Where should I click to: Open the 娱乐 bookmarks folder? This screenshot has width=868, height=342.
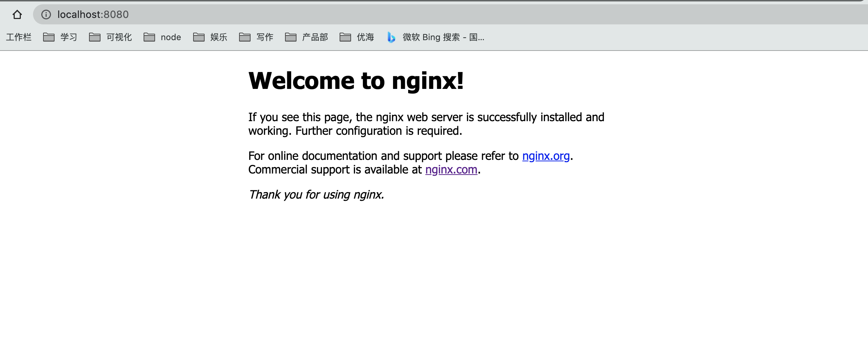pyautogui.click(x=210, y=37)
